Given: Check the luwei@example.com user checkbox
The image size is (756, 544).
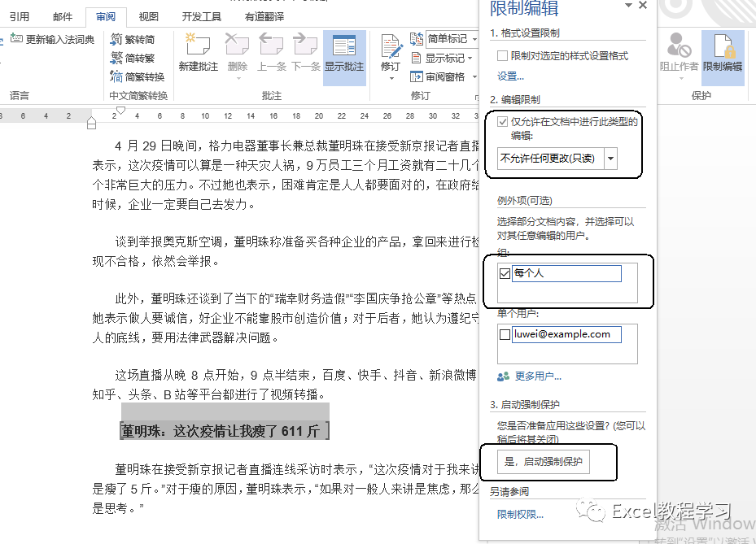Looking at the screenshot, I should (505, 334).
